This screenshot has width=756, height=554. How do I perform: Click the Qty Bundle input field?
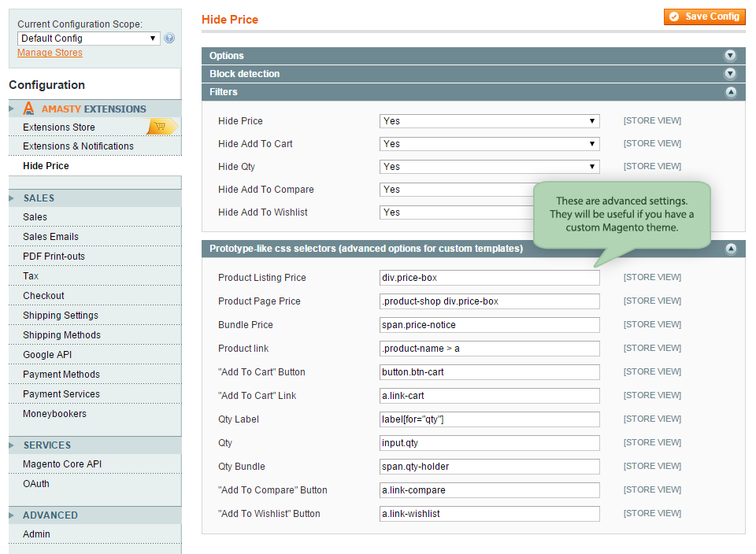point(489,467)
